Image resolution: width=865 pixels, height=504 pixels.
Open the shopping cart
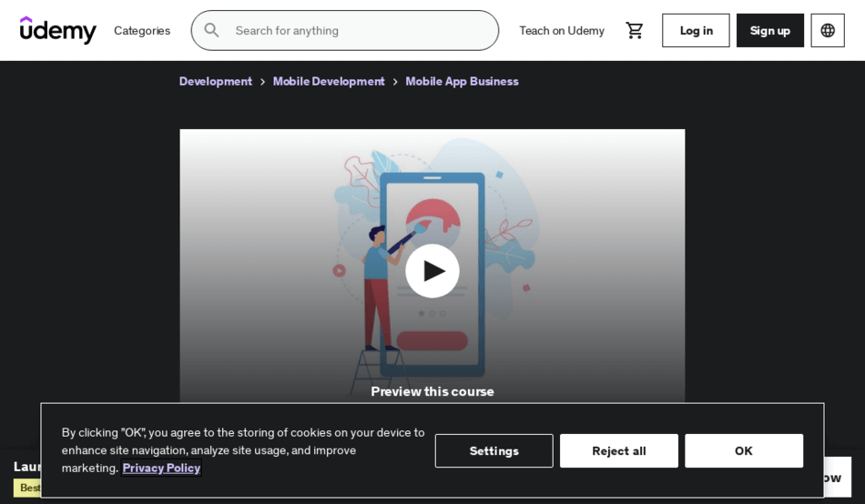635,30
